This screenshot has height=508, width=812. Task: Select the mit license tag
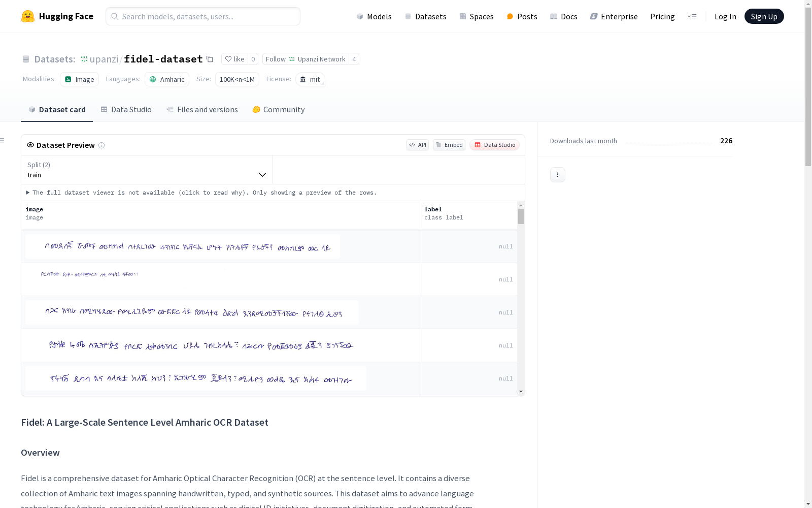pos(310,79)
